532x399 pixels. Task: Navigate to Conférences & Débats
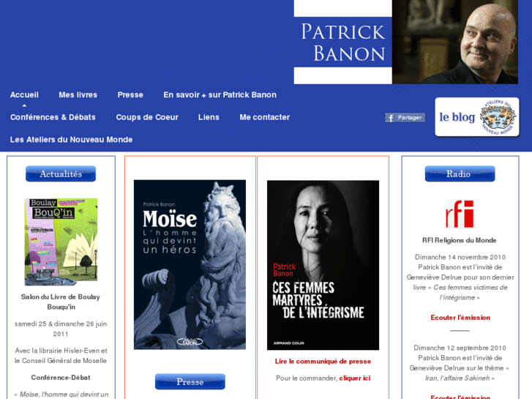click(53, 117)
